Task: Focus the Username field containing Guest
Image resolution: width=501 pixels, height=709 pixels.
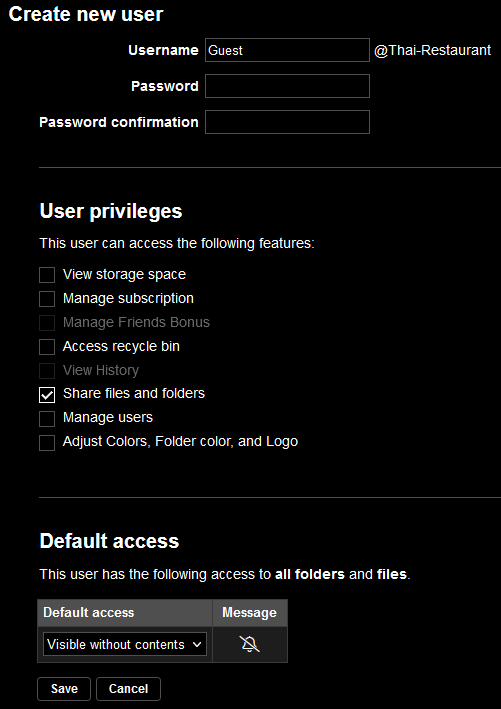Action: (x=287, y=50)
